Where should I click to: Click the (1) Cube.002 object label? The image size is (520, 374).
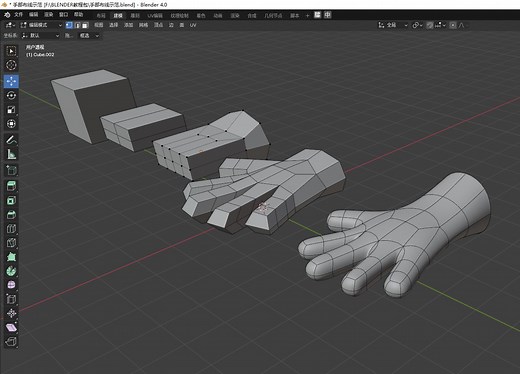(40, 54)
